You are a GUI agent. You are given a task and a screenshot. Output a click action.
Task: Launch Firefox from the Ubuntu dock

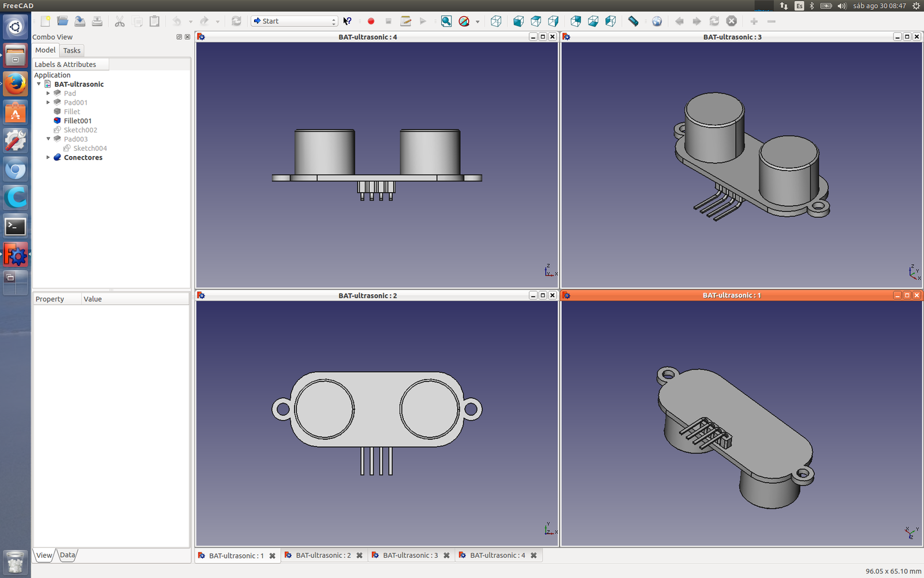(16, 84)
